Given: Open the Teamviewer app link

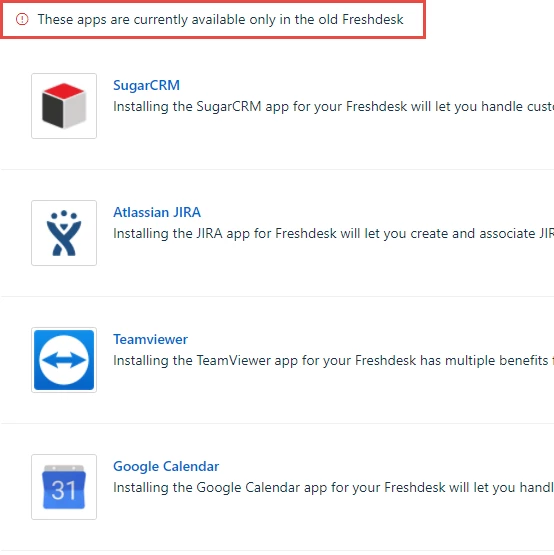Looking at the screenshot, I should [150, 339].
